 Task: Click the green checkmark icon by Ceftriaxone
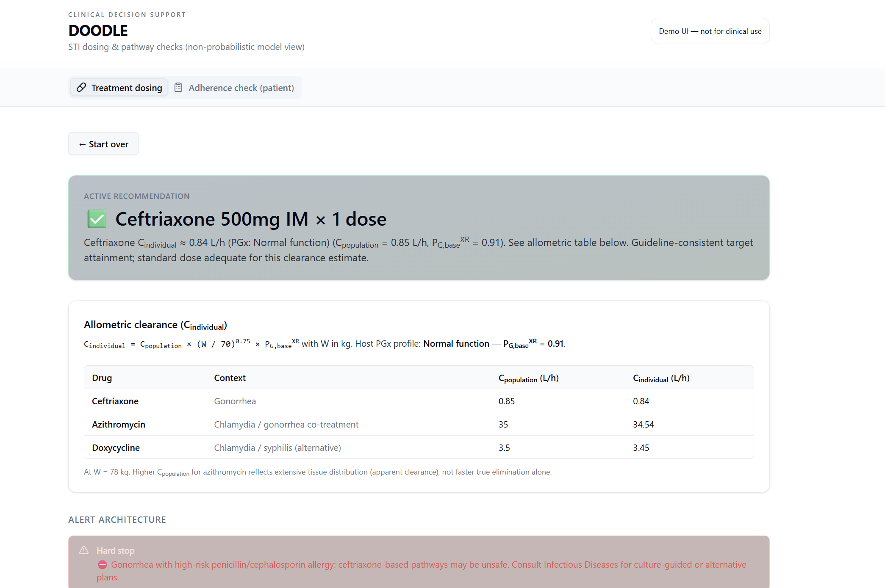coord(97,219)
